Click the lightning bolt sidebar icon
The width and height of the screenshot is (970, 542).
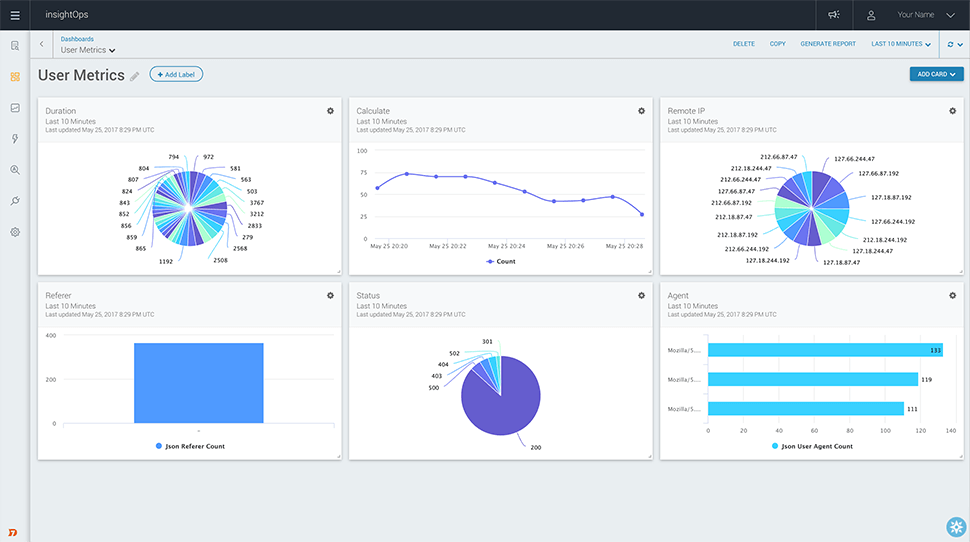point(15,139)
